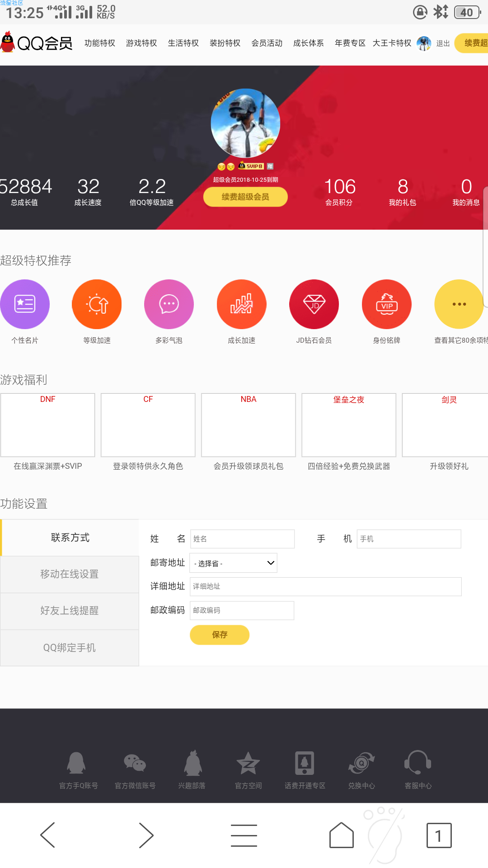Open the 游戏特权 menu
The width and height of the screenshot is (488, 868).
click(x=141, y=43)
